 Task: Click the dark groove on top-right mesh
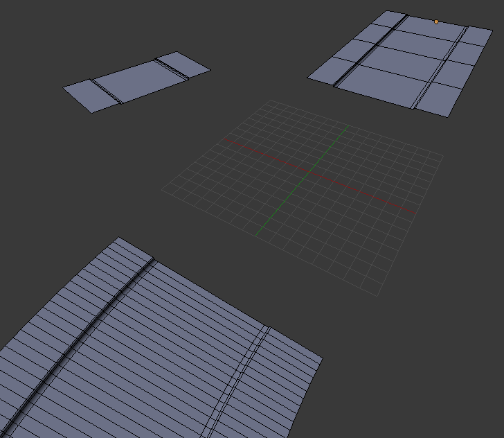coord(370,51)
